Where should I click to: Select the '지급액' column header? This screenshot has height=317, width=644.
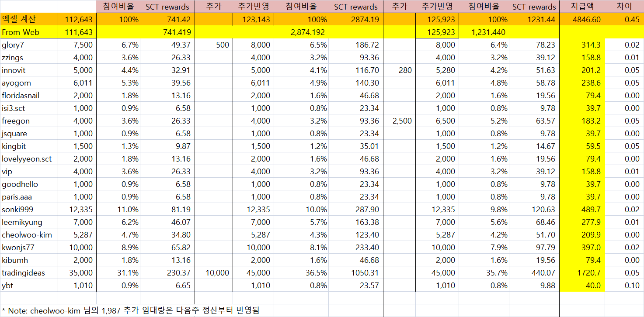[x=582, y=7]
